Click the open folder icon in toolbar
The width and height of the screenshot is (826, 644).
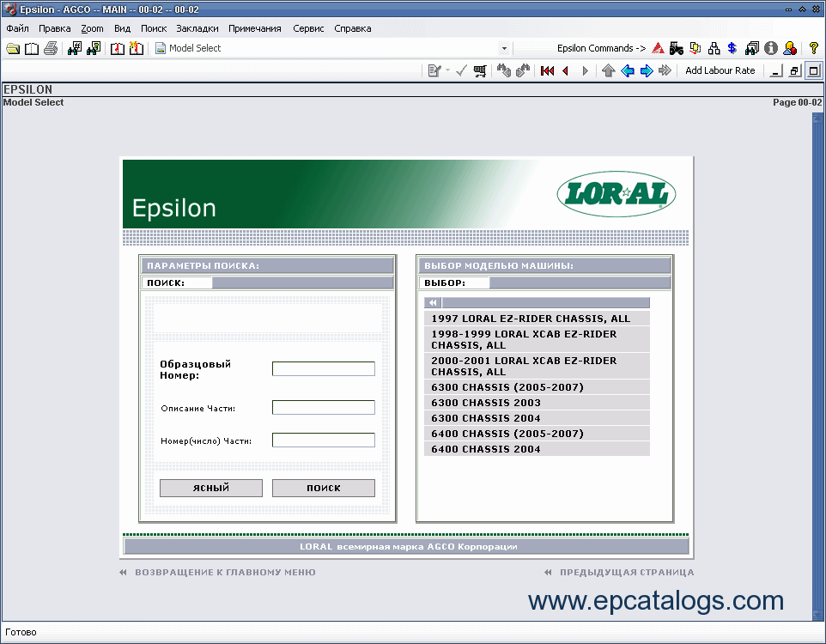click(13, 48)
